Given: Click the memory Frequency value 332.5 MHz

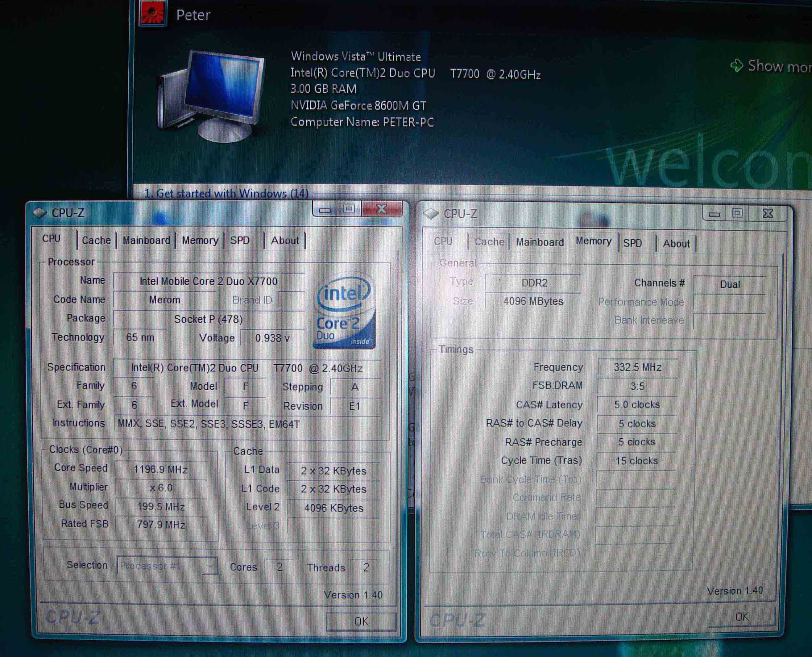Looking at the screenshot, I should 637,367.
